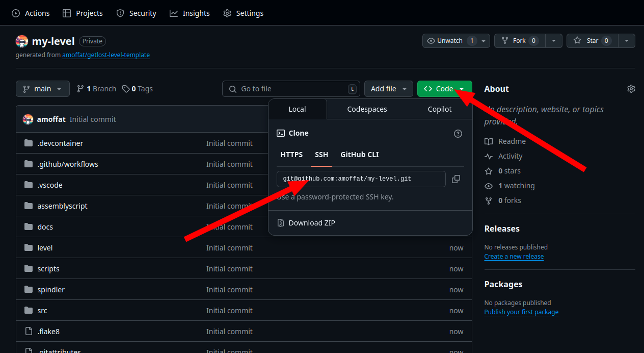Viewport: 644px width, 353px height.
Task: Open the Readme link in About
Action: pos(505,141)
